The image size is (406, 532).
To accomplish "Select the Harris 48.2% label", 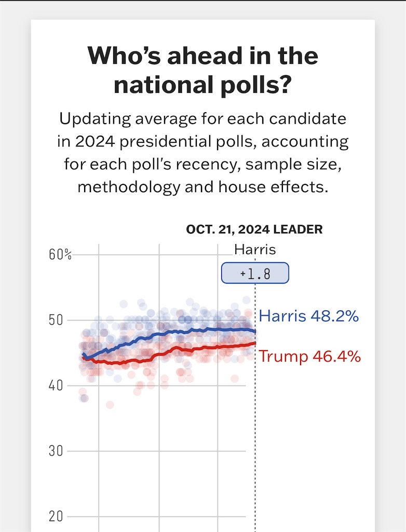I will click(309, 316).
